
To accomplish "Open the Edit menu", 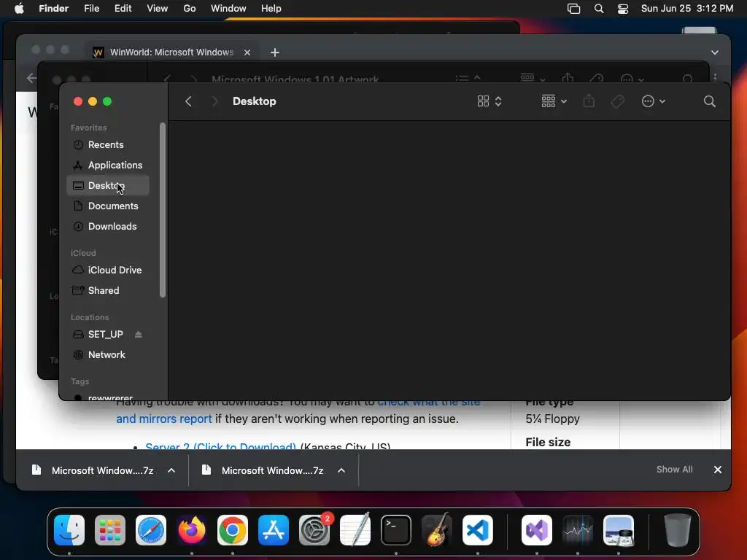I will (x=123, y=9).
